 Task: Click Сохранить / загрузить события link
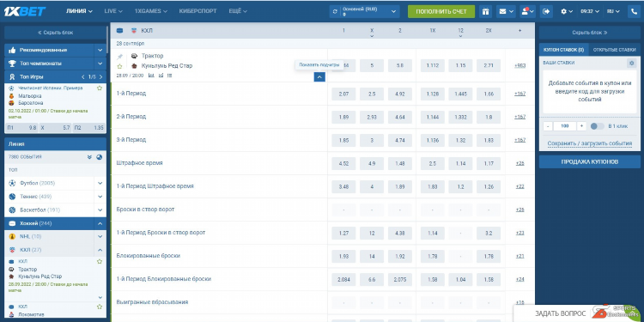point(589,143)
